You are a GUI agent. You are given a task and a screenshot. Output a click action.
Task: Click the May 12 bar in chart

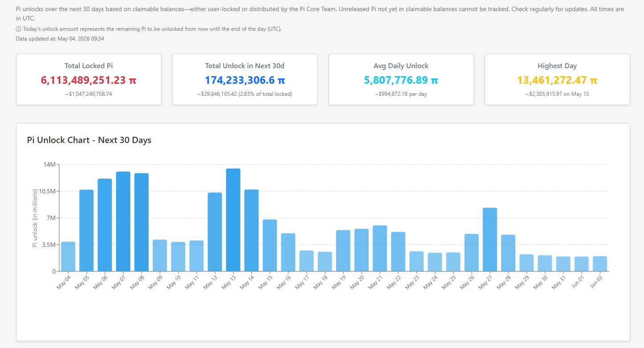coord(215,232)
